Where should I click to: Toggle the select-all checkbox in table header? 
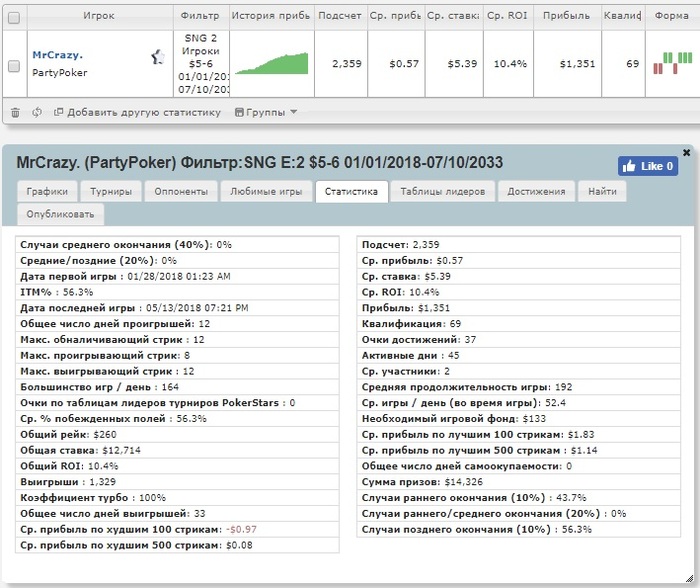14,18
